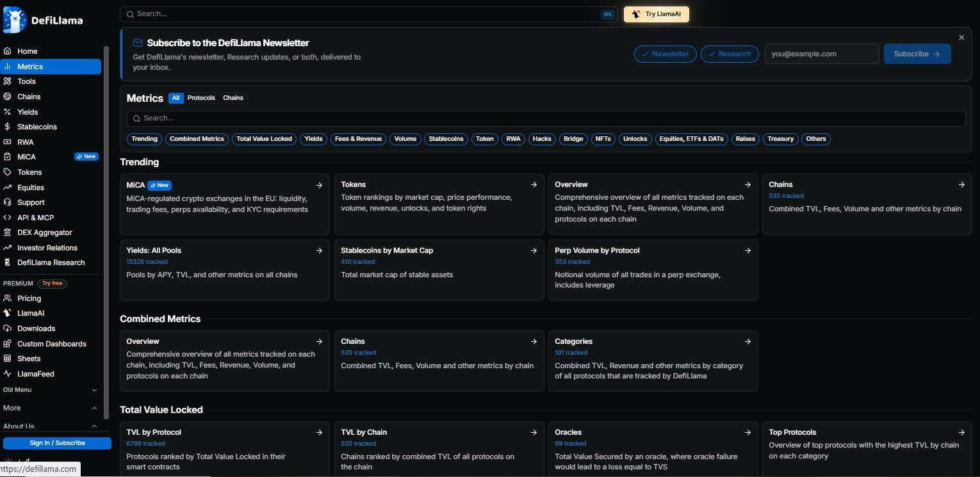Select the All tab beside the Metrics heading
Screen dimensions: 980x477
click(x=176, y=98)
